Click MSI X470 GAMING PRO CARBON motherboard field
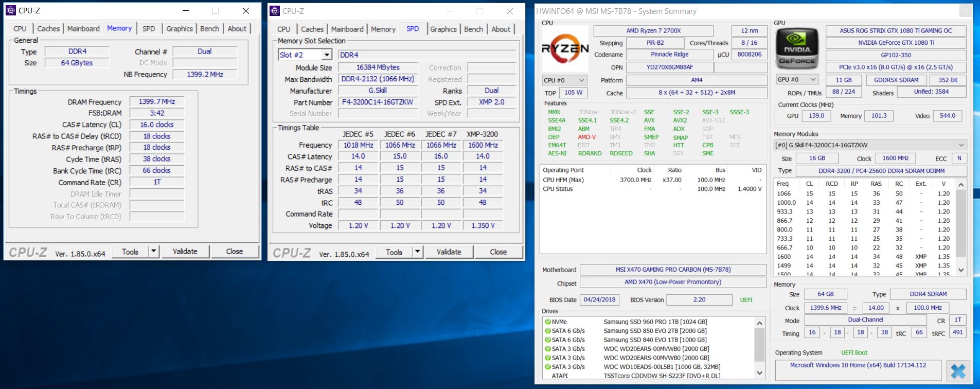This screenshot has width=980, height=389. [673, 270]
